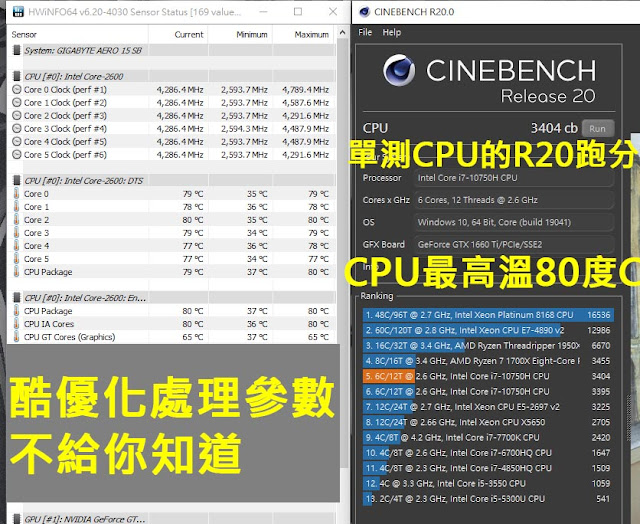This screenshot has width=640, height=524.
Task: Click the GFX Board GeForce GTX 1660 Ti field
Action: click(513, 244)
